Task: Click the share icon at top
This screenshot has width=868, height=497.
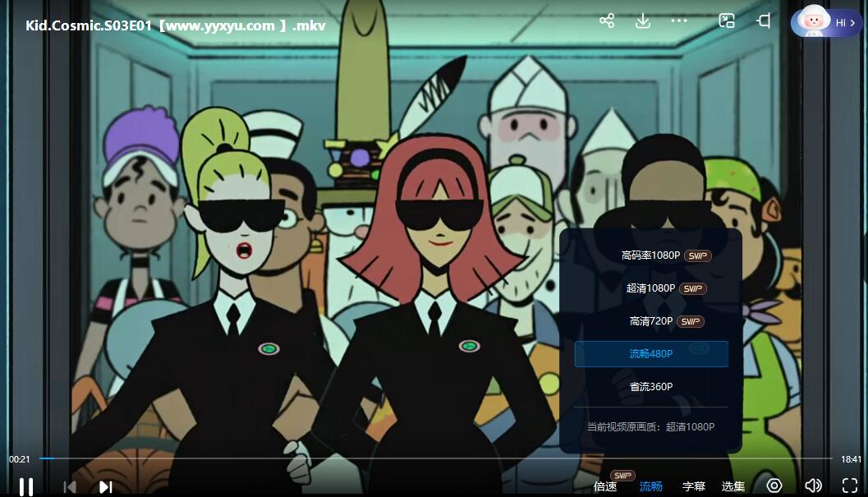Action: click(607, 21)
